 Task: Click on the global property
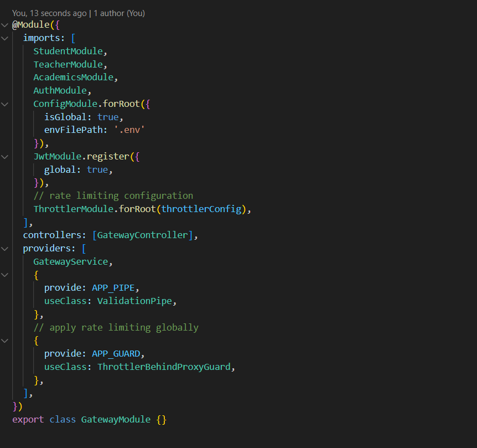tap(60, 170)
